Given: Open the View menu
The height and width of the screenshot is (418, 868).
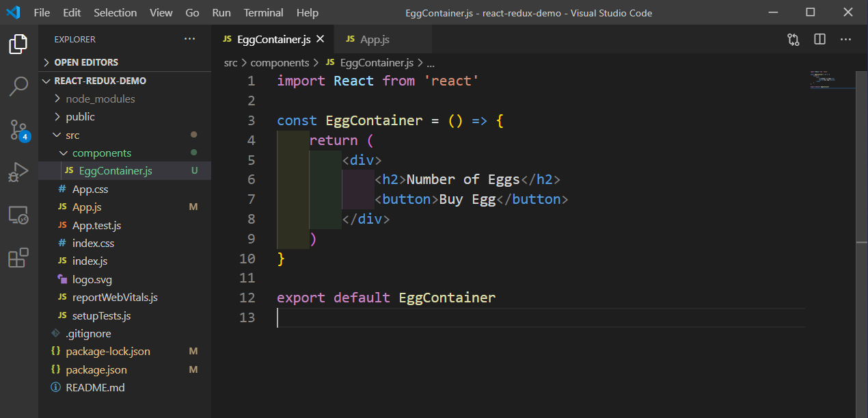Looking at the screenshot, I should point(161,13).
